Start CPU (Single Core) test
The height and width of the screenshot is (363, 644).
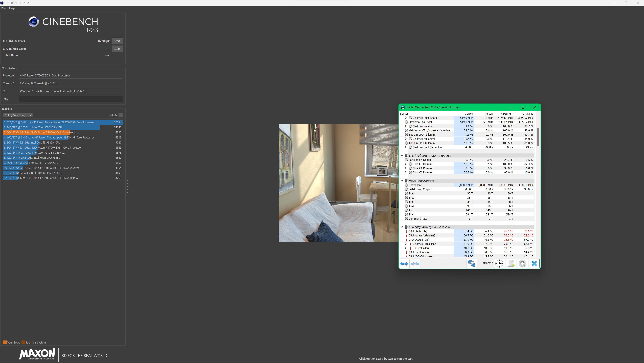pos(117,49)
